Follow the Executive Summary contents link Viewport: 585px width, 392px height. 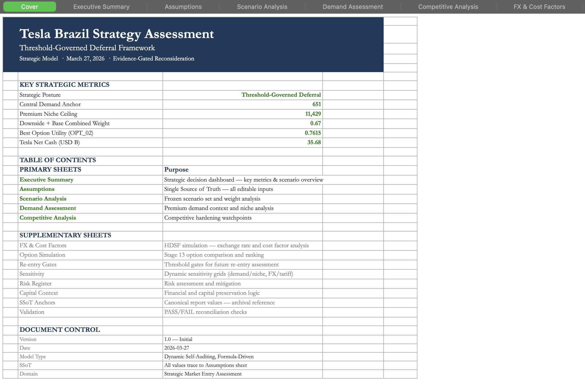(x=46, y=180)
